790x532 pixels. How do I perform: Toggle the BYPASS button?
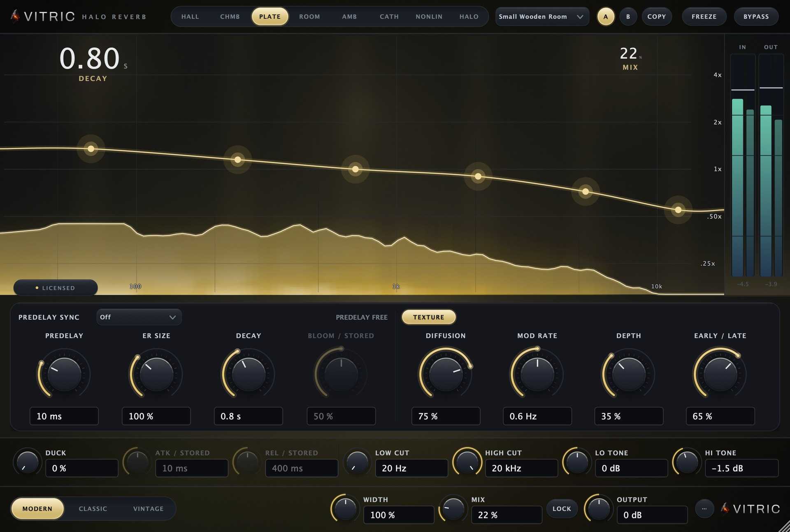coord(756,16)
